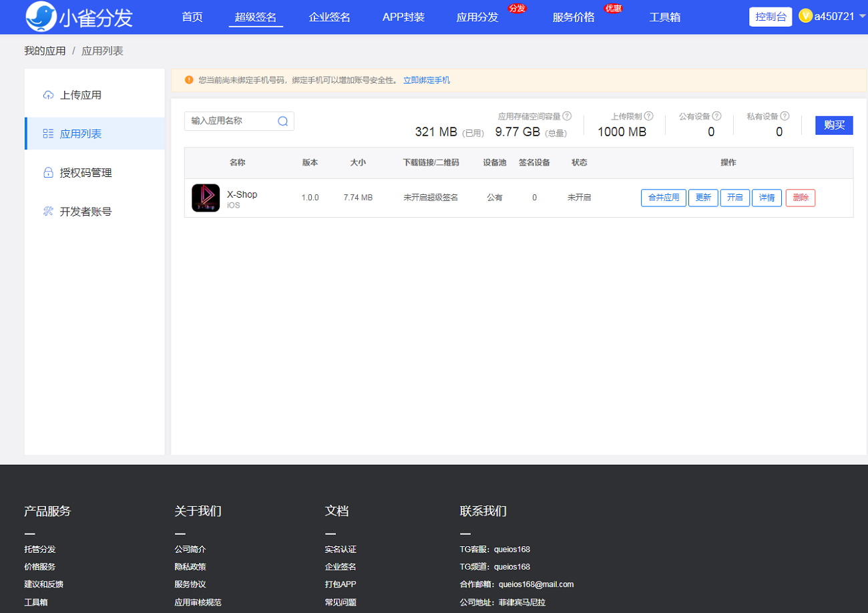
Task: Click 开启 to enable X-Shop signing
Action: tap(734, 198)
